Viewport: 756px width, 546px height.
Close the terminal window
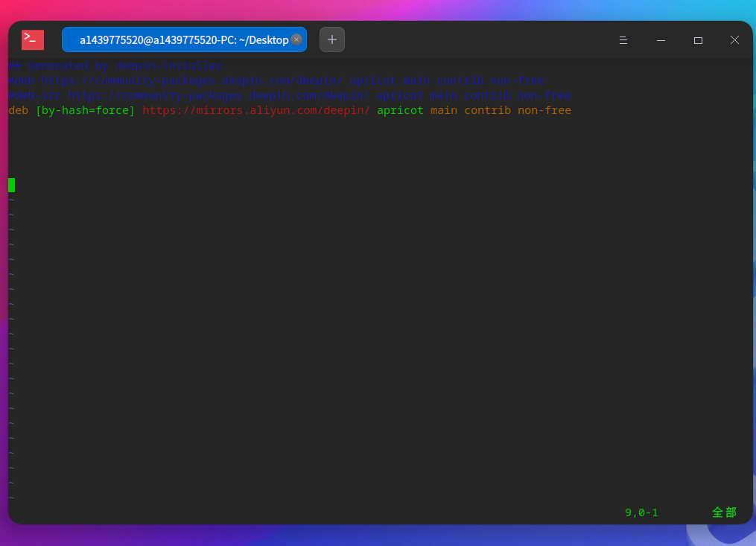[735, 40]
